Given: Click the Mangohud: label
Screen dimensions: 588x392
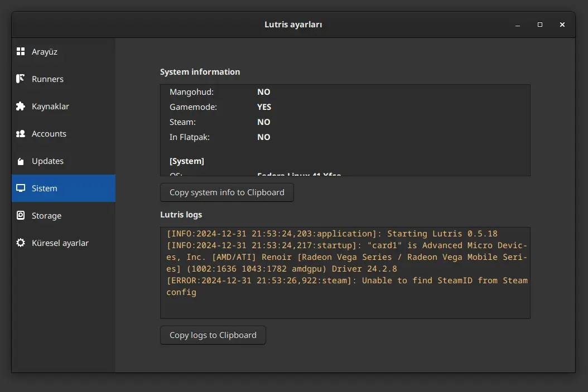Looking at the screenshot, I should (191, 92).
